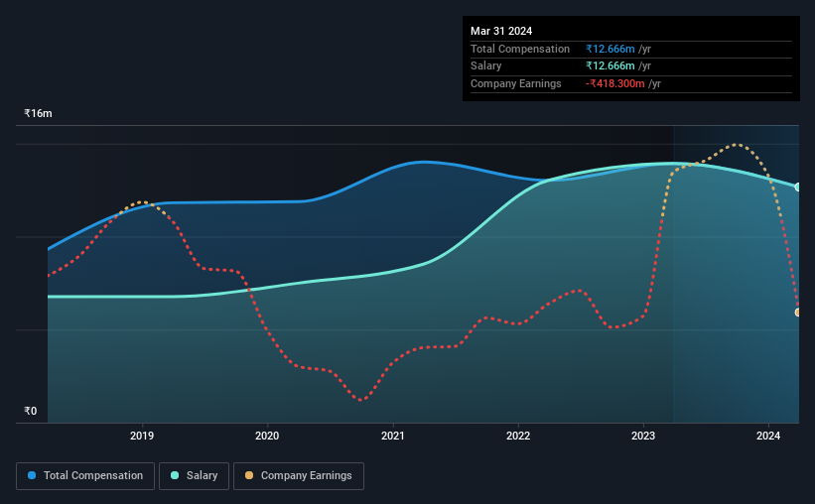
Task: Click the Company Earnings tooltip row label
Action: [515, 83]
